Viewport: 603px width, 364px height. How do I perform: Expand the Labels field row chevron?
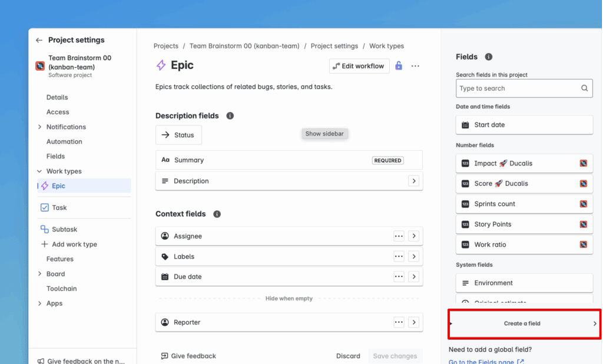pyautogui.click(x=414, y=257)
